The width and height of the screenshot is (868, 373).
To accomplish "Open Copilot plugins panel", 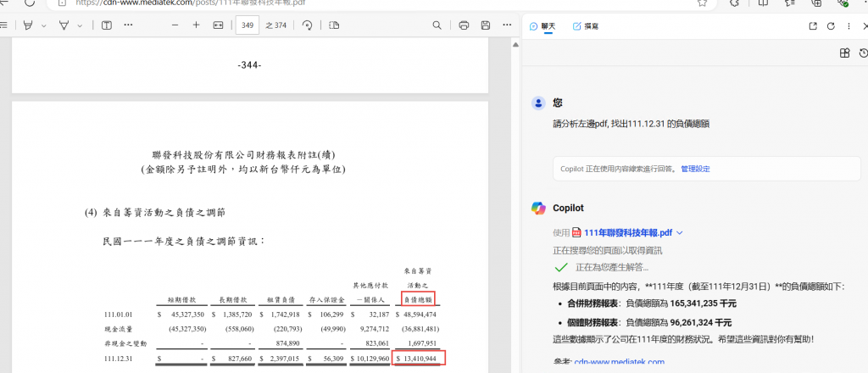I will coord(844,53).
